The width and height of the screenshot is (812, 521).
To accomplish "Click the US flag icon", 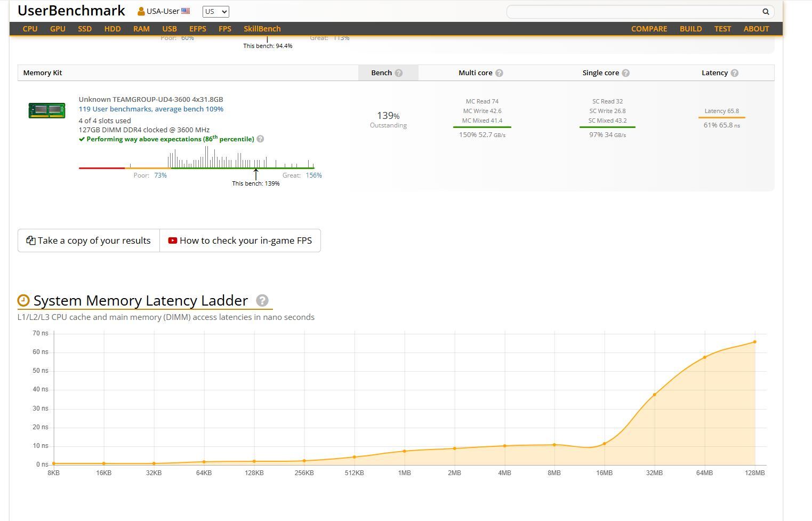I will point(186,11).
